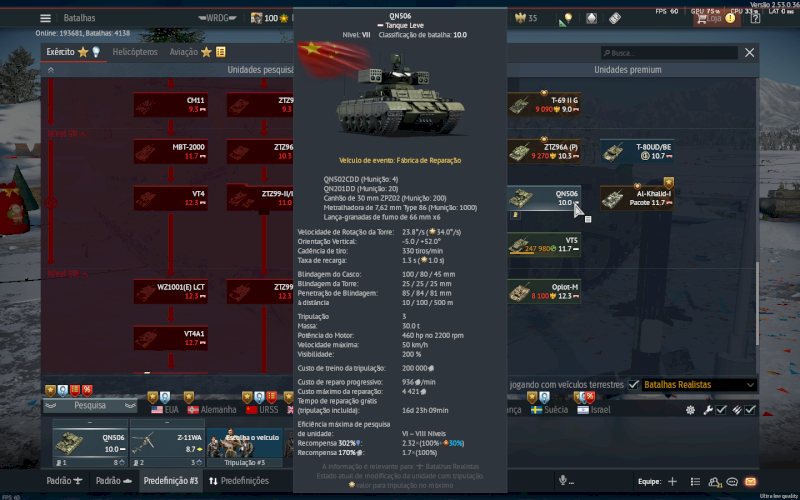Open the hamburger main menu
The width and height of the screenshot is (800, 500).
click(45, 18)
